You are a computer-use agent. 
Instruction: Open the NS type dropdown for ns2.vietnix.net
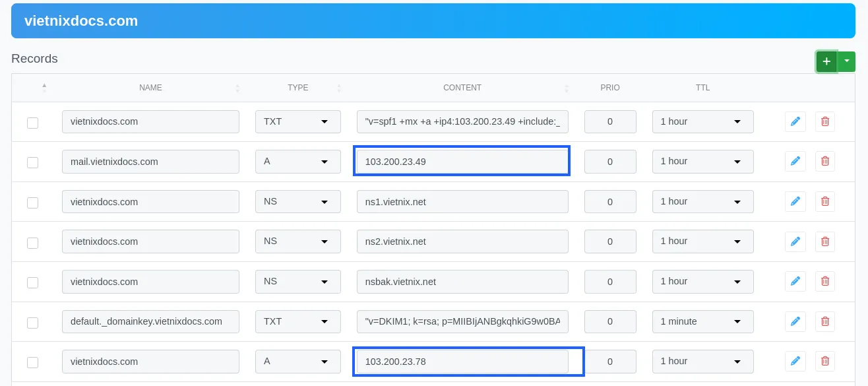[298, 241]
